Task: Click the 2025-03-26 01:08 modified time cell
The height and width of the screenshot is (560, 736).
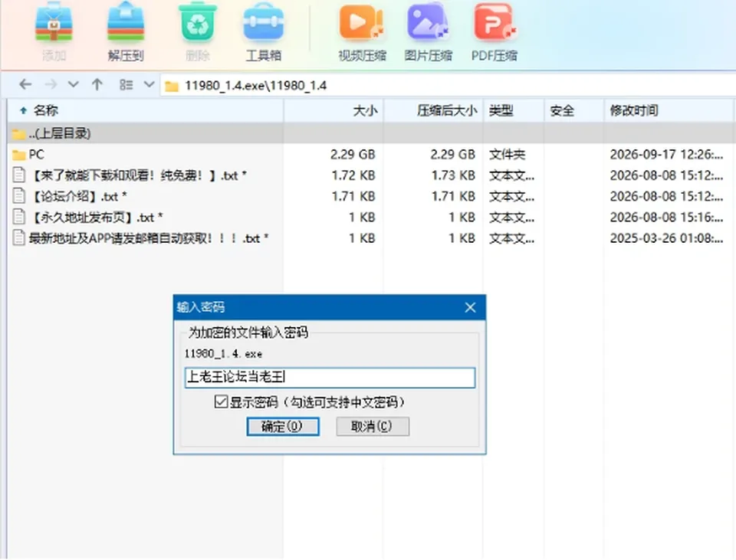Action: [x=666, y=238]
